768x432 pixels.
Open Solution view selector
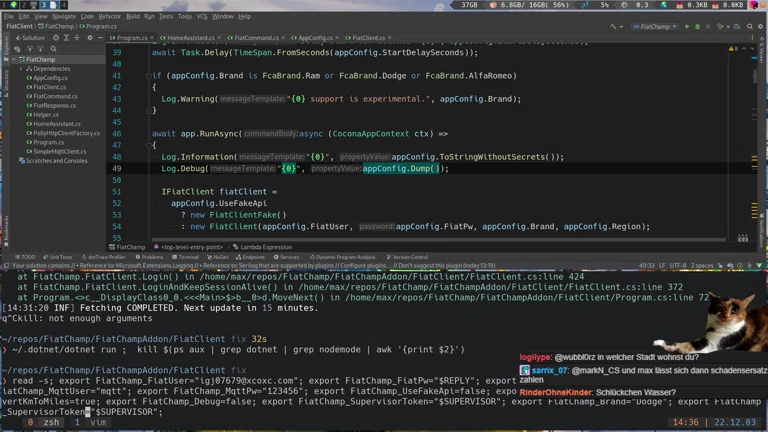click(x=30, y=38)
